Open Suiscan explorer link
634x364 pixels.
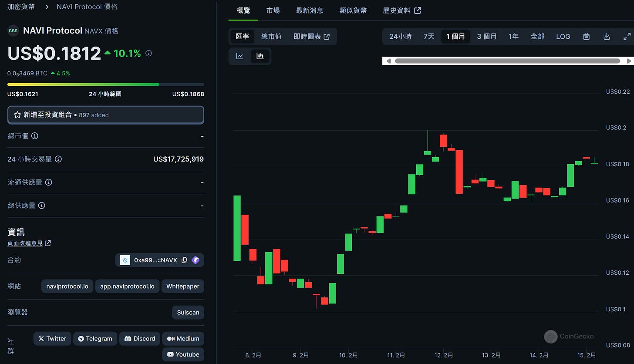coord(188,313)
